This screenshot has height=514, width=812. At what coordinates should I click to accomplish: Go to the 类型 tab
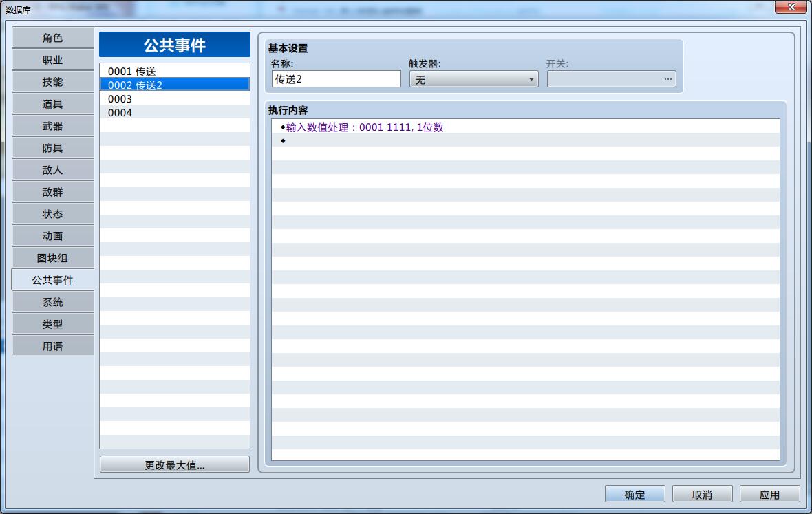[52, 324]
